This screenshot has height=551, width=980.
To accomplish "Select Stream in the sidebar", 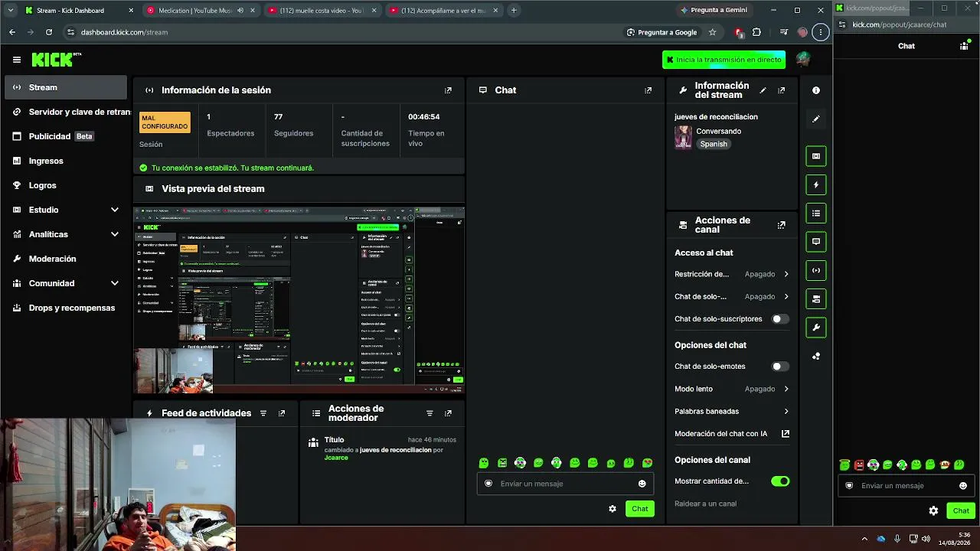I will 67,87.
